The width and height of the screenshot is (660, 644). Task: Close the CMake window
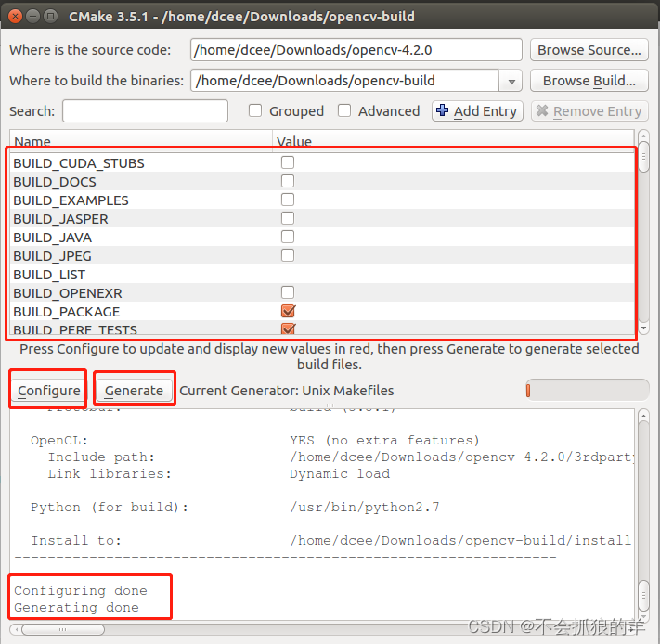[x=15, y=17]
